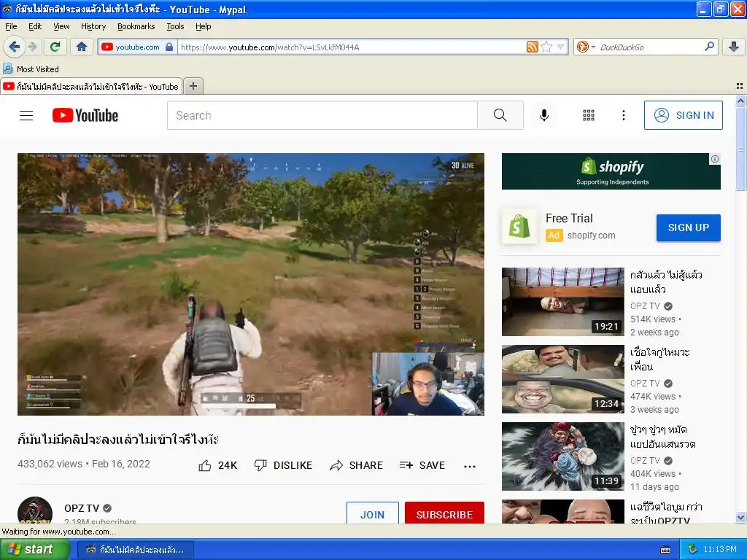Screen dimensions: 747x560
Task: Open the YouTube hamburger guide menu
Action: [26, 115]
